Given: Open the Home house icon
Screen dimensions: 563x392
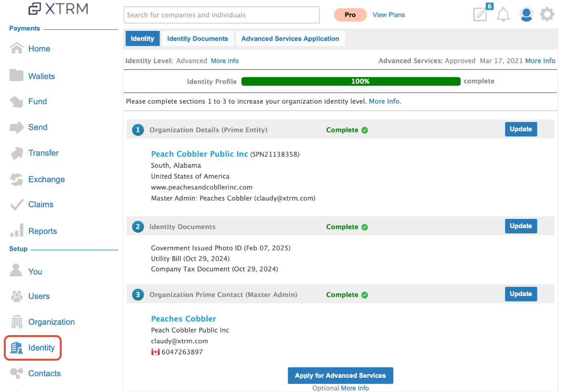Looking at the screenshot, I should [x=16, y=48].
